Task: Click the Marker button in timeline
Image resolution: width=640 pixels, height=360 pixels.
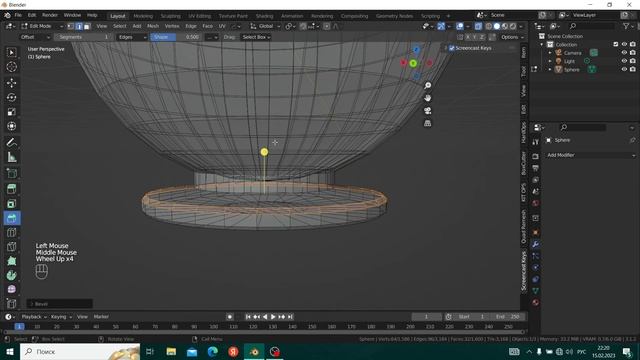Action: click(101, 317)
